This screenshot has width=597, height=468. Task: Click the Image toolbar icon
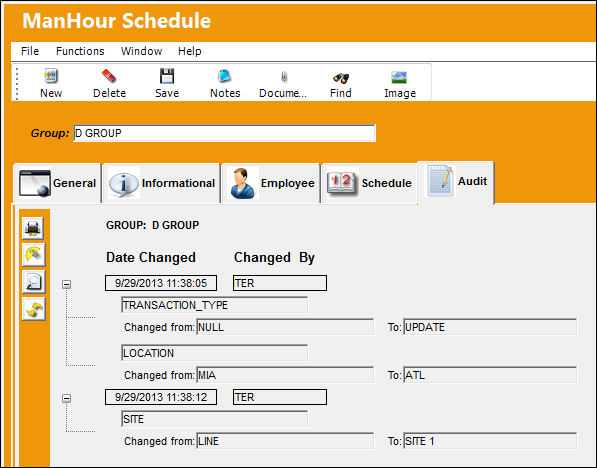click(399, 77)
